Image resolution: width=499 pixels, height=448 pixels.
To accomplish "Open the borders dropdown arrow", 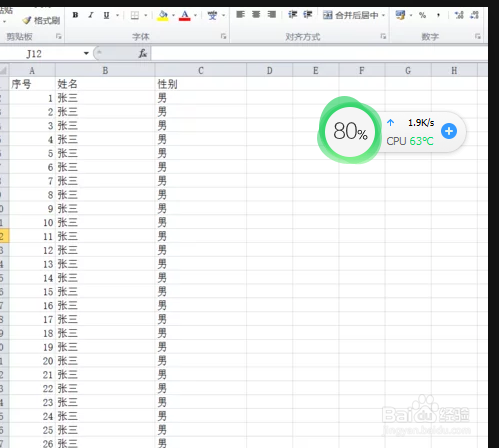I will (146, 15).
